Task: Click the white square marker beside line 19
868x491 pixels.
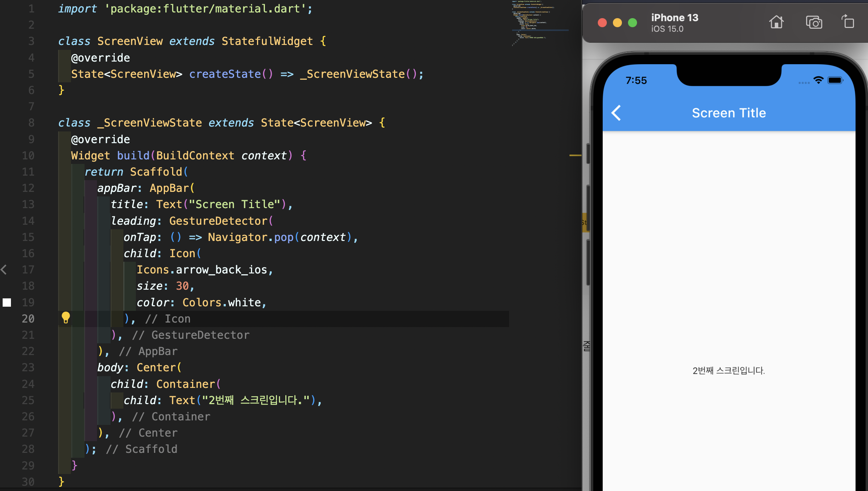Action: (7, 302)
